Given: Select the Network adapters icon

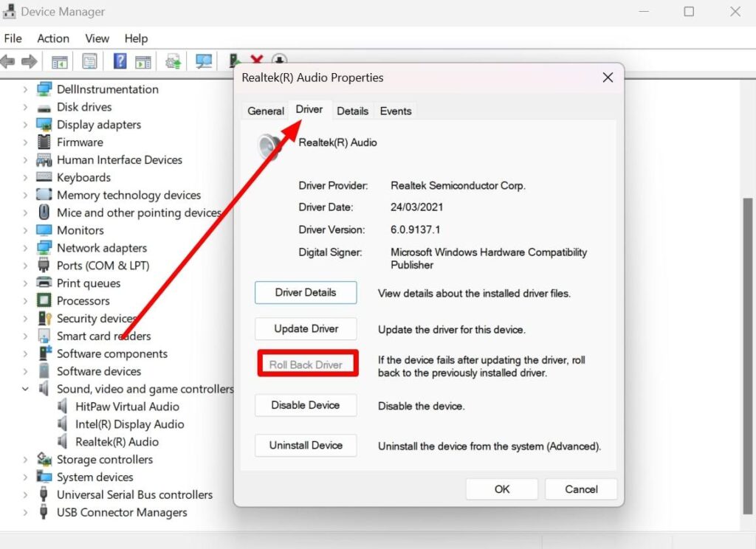Looking at the screenshot, I should coord(44,248).
